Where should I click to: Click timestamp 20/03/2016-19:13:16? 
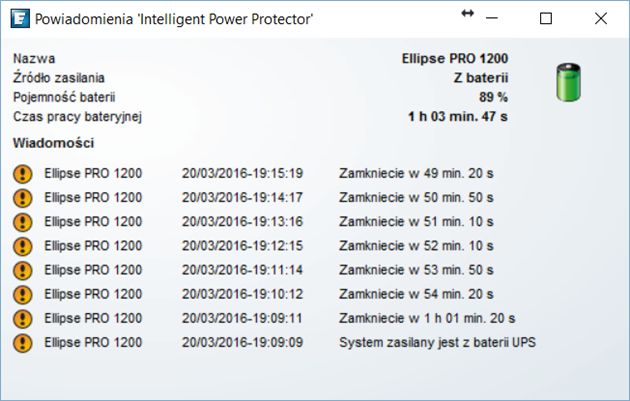click(242, 222)
